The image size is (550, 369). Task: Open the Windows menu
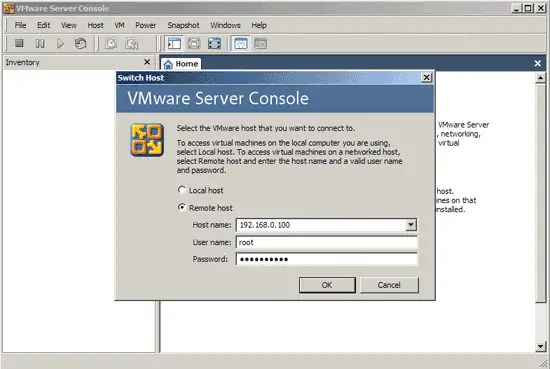[225, 25]
